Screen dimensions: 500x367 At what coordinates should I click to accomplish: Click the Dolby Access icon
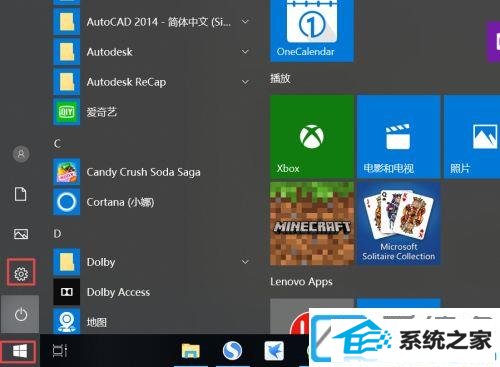pos(67,292)
